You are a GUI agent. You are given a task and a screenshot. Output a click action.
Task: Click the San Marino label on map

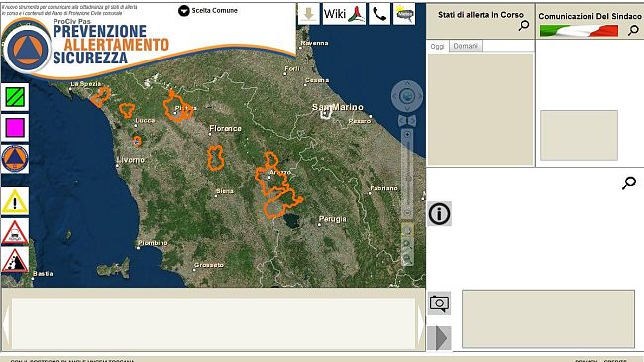(337, 107)
